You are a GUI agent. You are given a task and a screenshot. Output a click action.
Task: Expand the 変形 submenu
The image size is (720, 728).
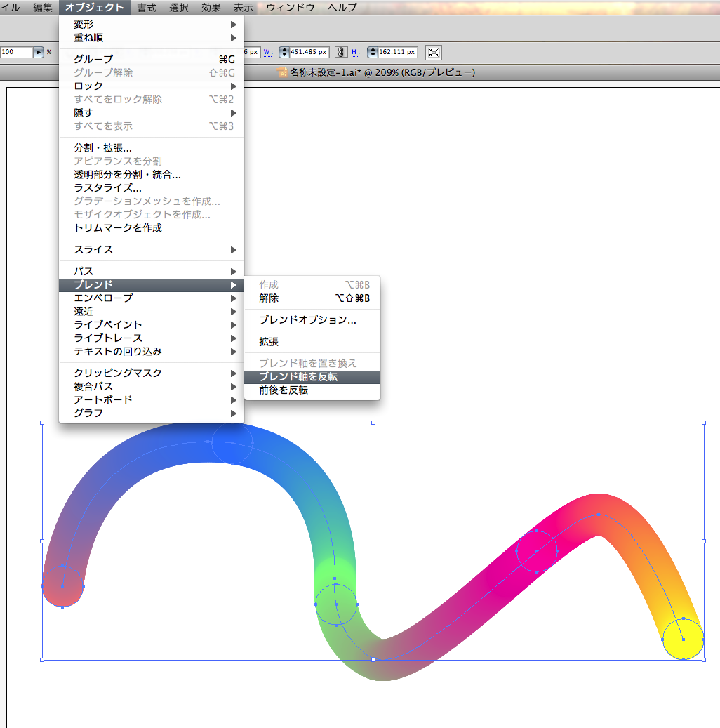[x=152, y=24]
